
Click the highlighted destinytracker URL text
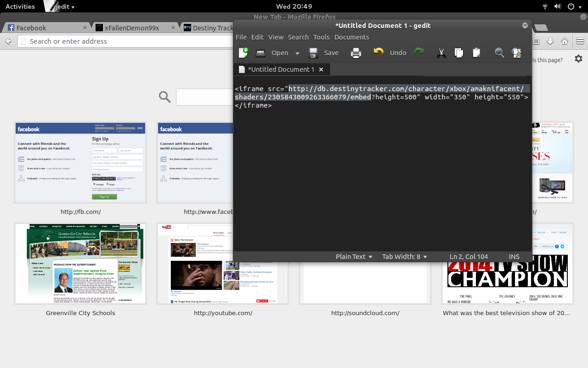[x=381, y=93]
